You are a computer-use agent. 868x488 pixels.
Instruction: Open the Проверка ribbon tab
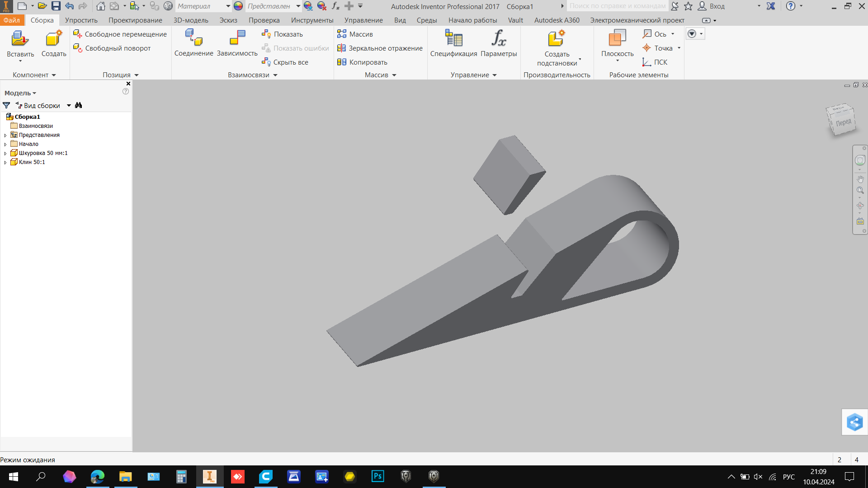(x=264, y=20)
